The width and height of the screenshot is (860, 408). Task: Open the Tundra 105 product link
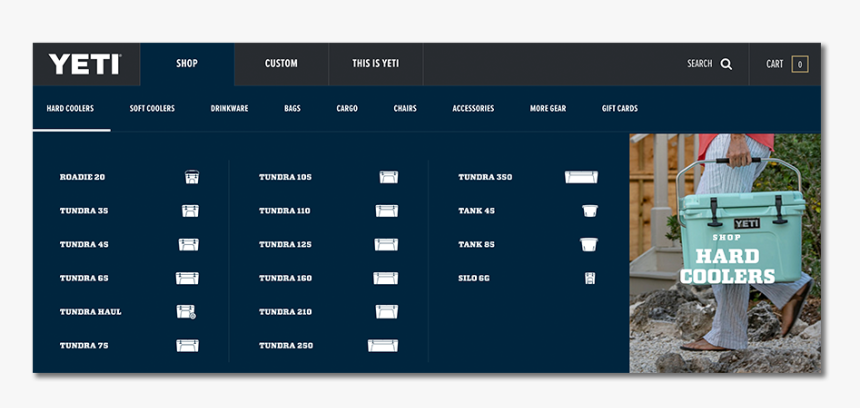click(285, 177)
